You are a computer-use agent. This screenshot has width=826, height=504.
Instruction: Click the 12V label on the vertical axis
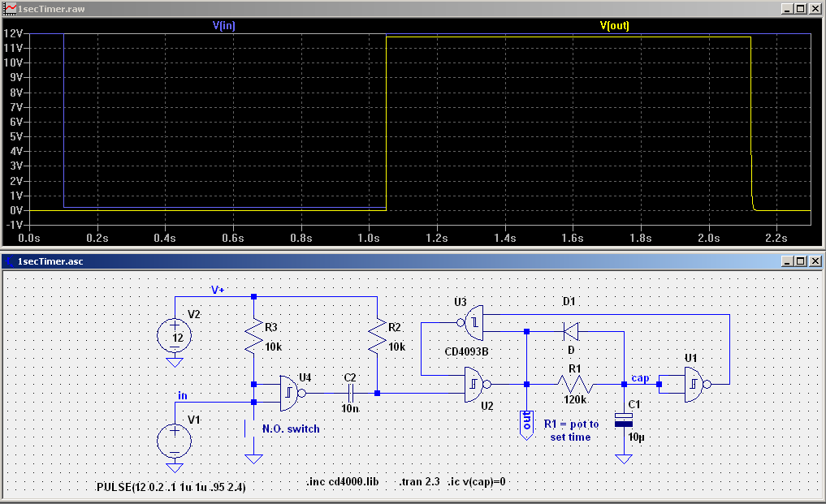tap(13, 33)
